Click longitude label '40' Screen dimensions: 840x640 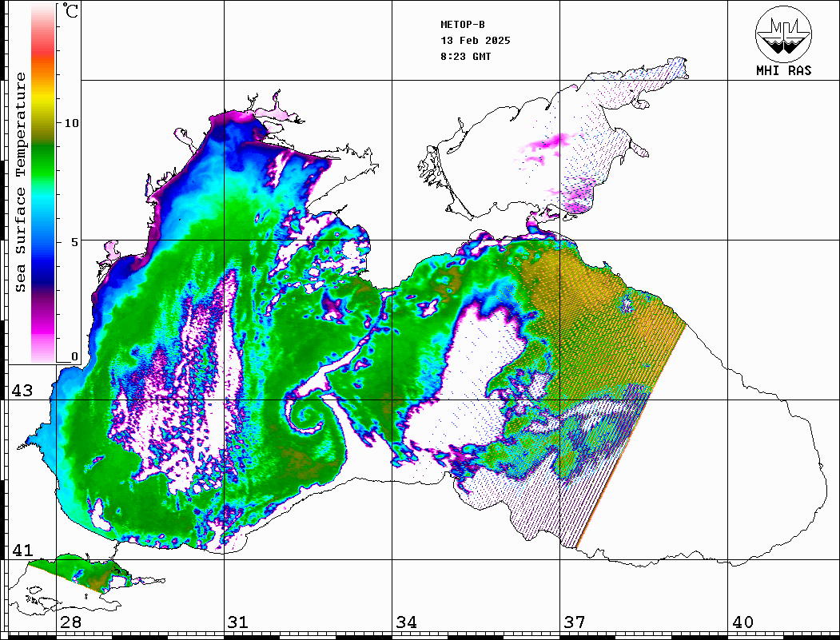tap(742, 622)
